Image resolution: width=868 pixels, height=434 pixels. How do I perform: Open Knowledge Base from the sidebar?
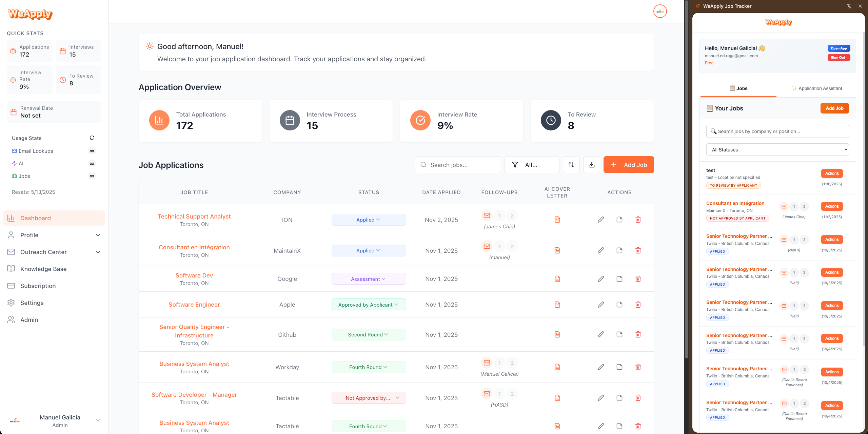click(x=43, y=269)
